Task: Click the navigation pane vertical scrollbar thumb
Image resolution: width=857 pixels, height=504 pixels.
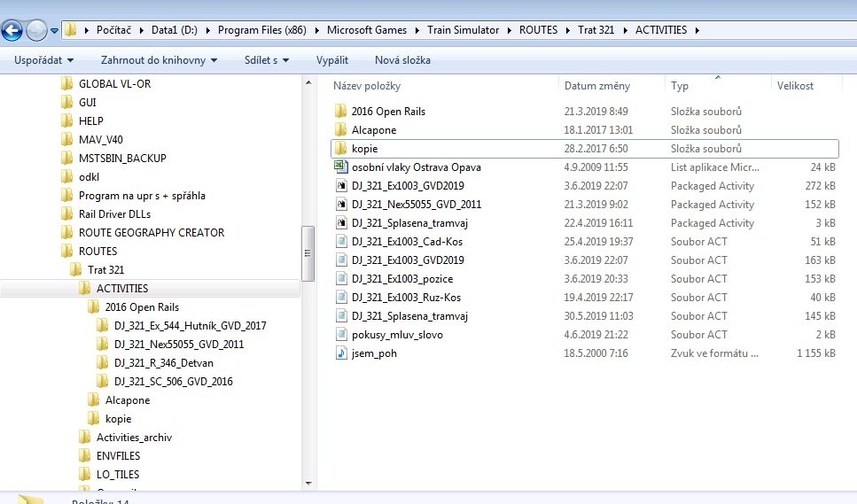Action: (x=308, y=252)
